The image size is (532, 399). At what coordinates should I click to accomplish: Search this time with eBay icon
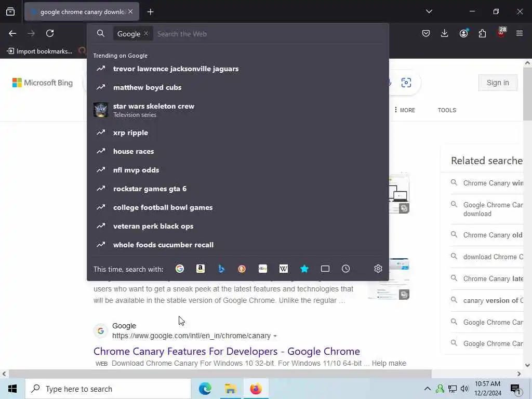(262, 269)
